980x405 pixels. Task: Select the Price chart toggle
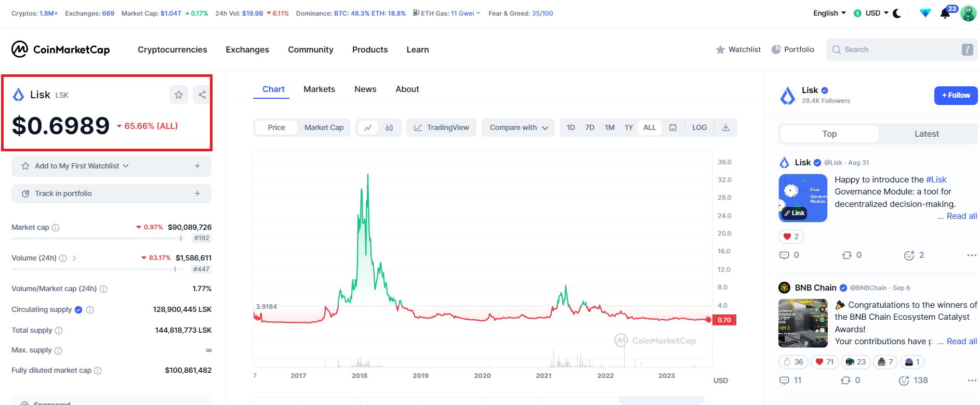coord(276,127)
